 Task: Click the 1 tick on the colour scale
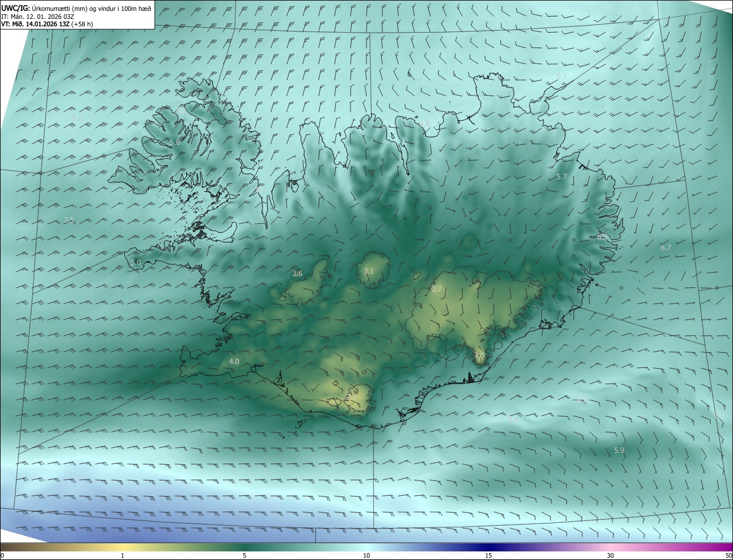point(123,555)
